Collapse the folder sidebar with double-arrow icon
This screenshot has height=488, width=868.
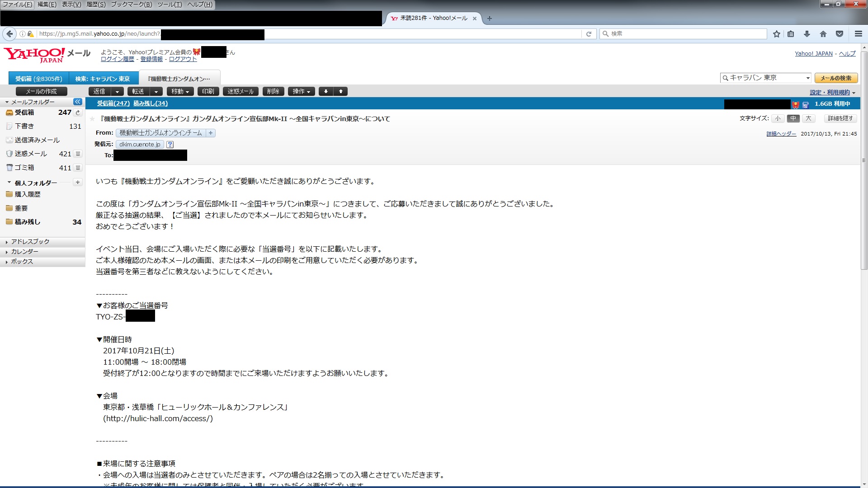tap(78, 102)
